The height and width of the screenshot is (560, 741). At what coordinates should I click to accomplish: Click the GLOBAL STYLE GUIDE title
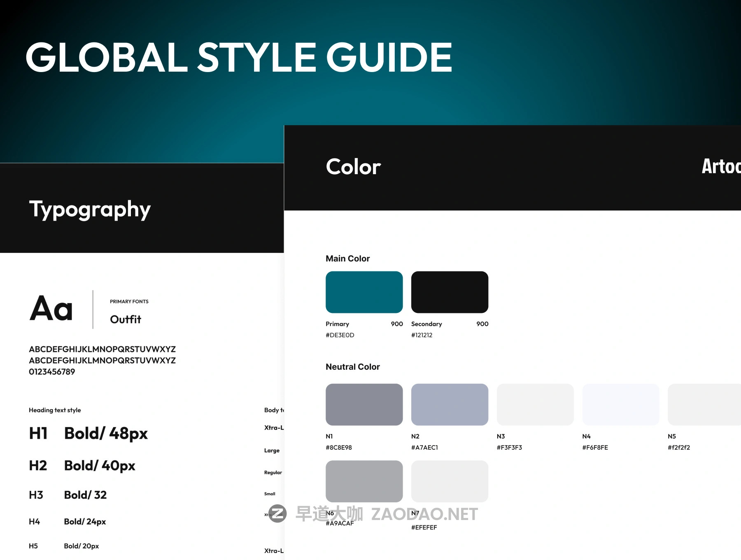click(239, 57)
